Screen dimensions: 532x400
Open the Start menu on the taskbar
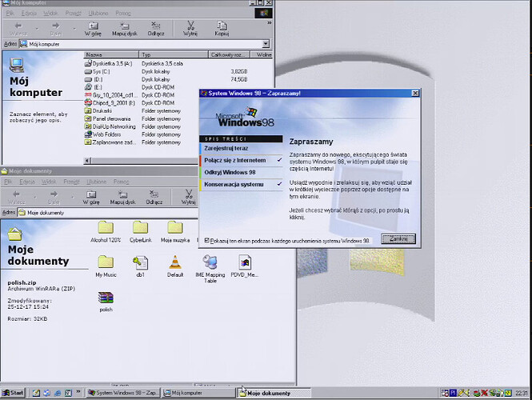pos(14,393)
